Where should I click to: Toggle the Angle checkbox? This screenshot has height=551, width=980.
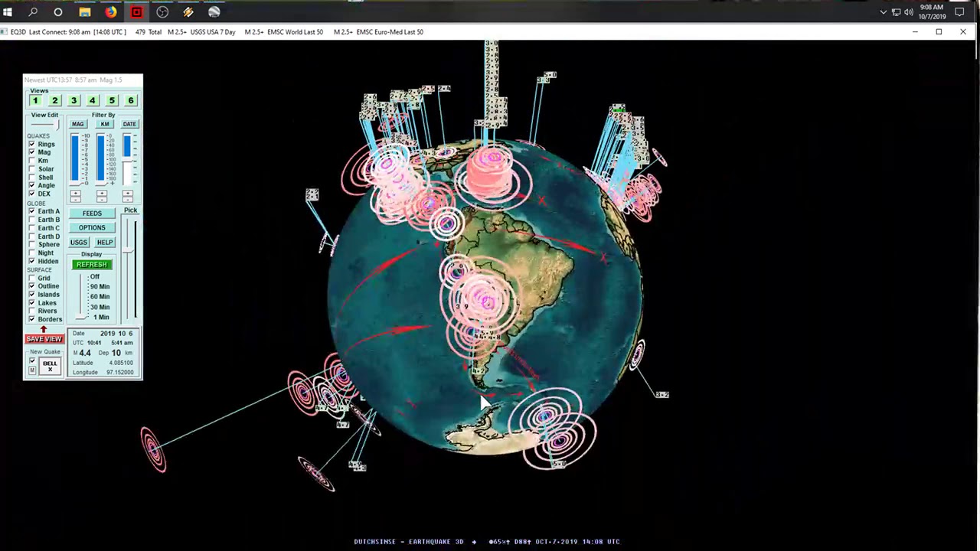tap(32, 185)
